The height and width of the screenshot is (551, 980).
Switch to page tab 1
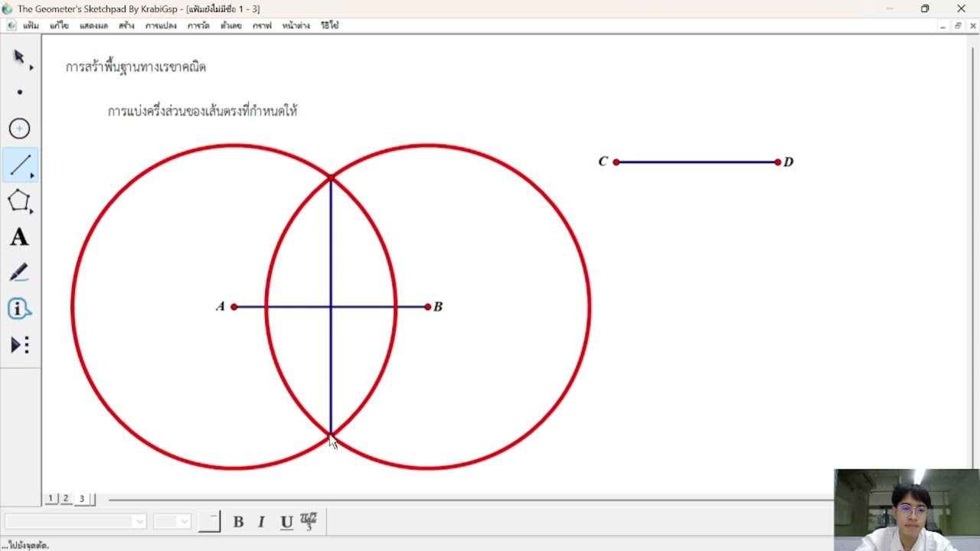tap(51, 498)
